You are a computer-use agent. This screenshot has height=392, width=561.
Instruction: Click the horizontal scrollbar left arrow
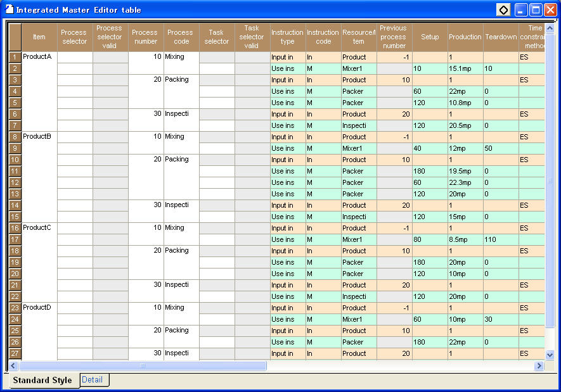click(x=13, y=365)
